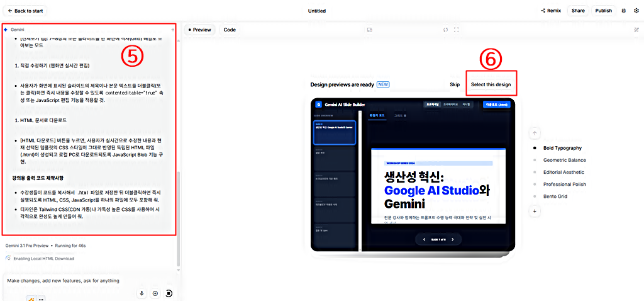Activate microphone voice input
644x301 pixels.
[142, 293]
